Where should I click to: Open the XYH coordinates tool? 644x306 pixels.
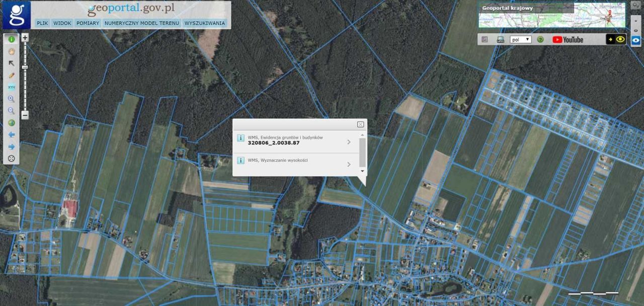click(11, 87)
